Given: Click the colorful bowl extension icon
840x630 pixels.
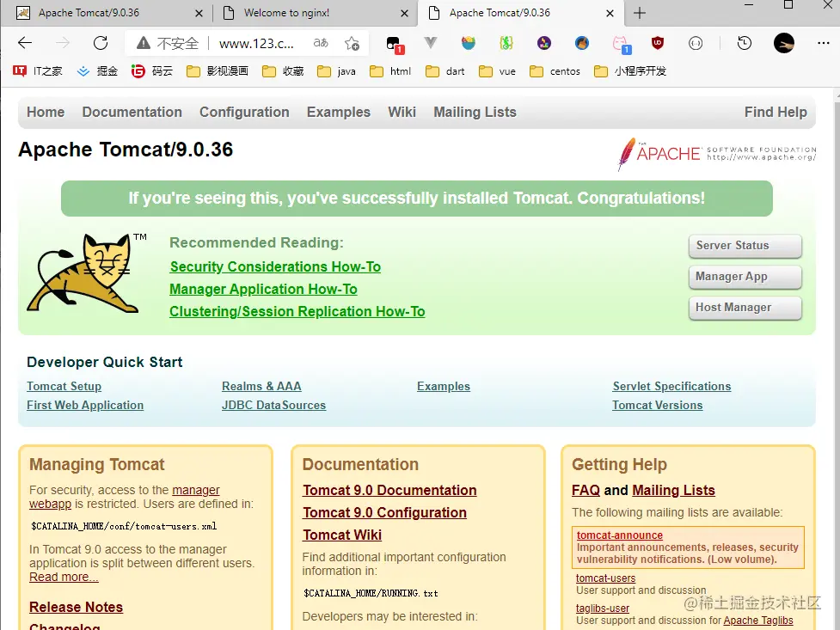Looking at the screenshot, I should coord(469,43).
